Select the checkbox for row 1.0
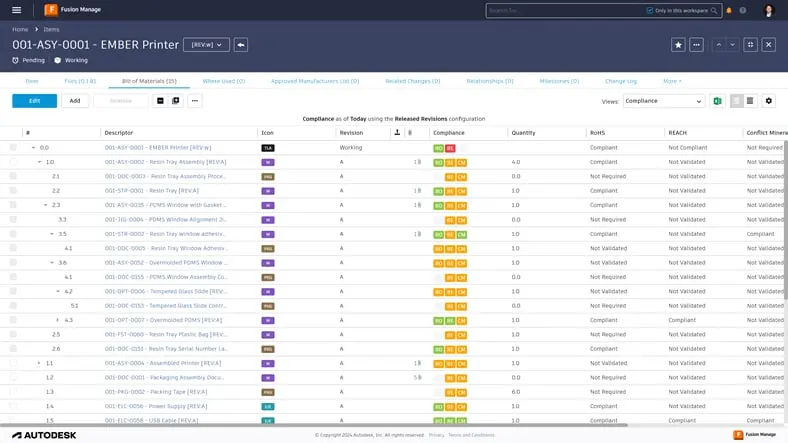This screenshot has height=443, width=788. click(13, 162)
